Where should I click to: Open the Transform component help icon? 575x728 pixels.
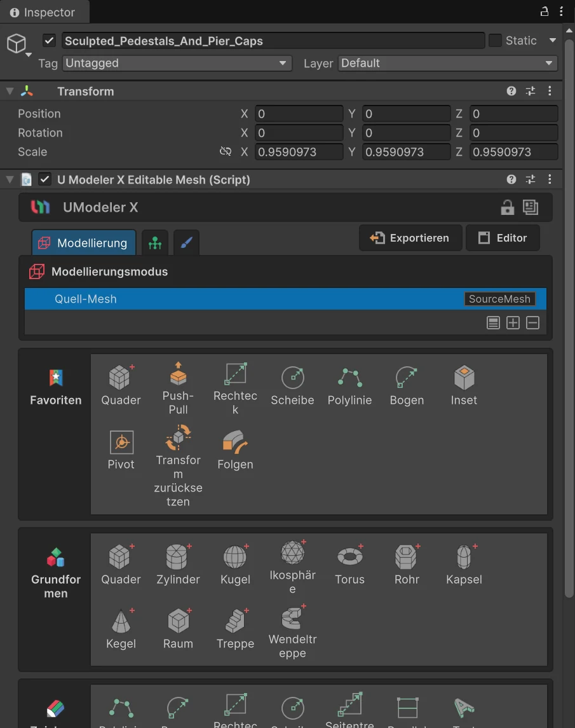[x=511, y=91]
